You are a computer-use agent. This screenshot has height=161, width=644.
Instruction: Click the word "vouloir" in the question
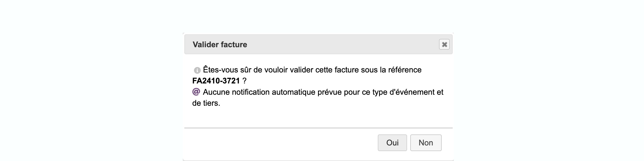pos(276,70)
